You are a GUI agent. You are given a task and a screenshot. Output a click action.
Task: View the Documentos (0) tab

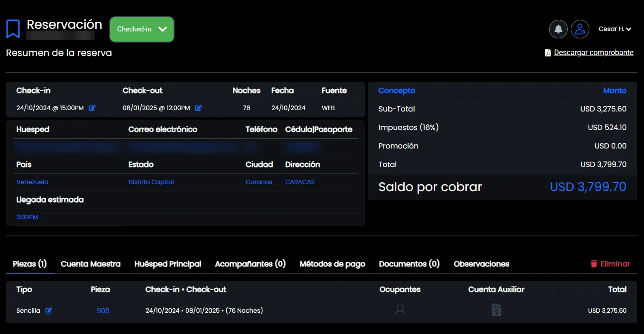point(409,264)
